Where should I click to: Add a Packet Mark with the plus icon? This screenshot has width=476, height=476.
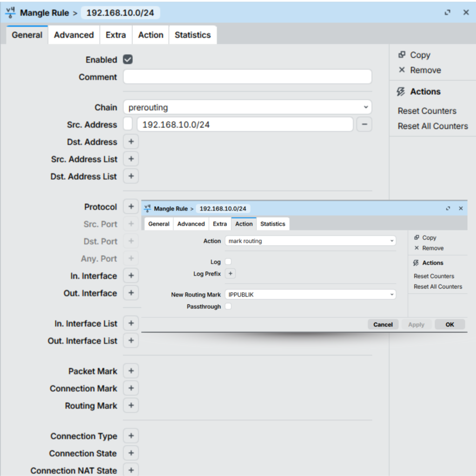click(131, 370)
